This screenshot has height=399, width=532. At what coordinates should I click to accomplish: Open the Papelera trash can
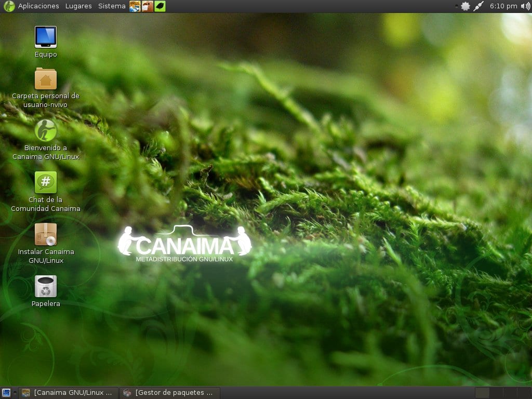tap(46, 287)
